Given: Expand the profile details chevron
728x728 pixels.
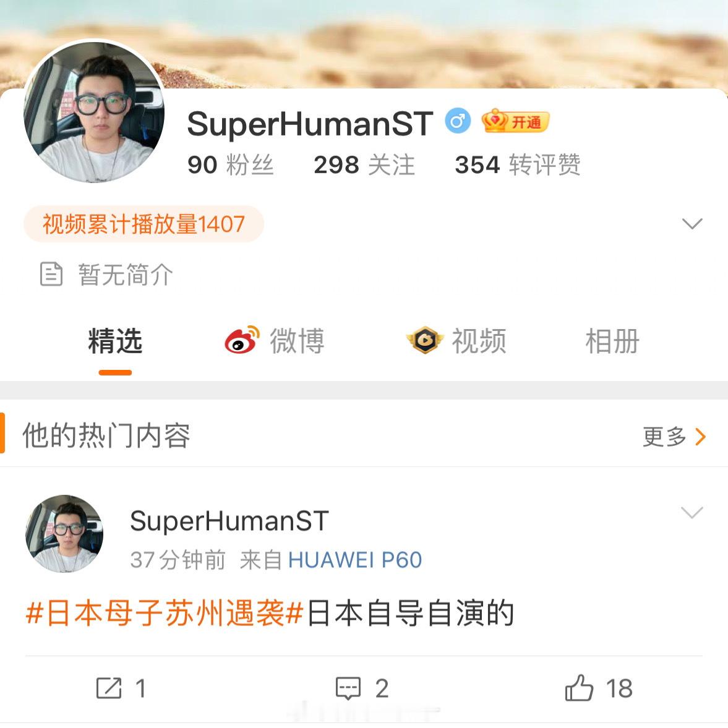Looking at the screenshot, I should (x=692, y=224).
